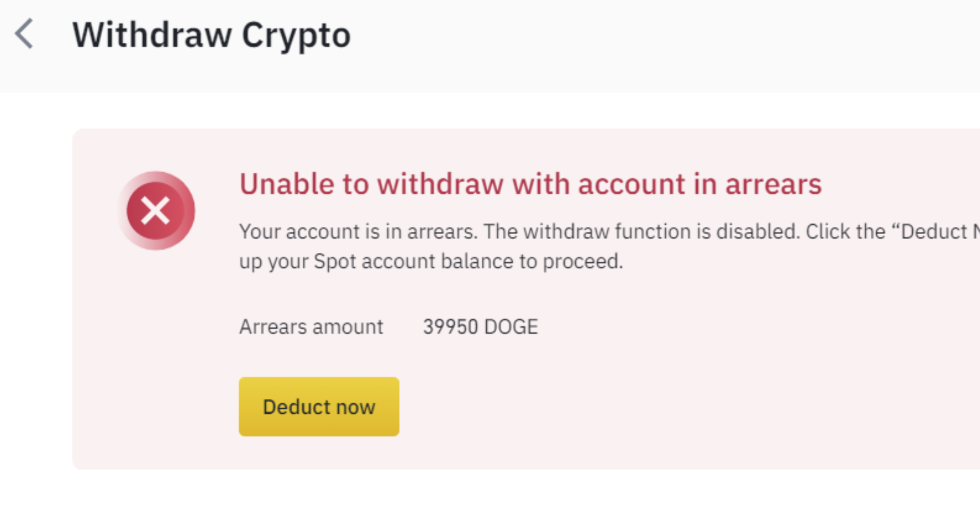This screenshot has height=531, width=980.
Task: Click the word 'Withdraw' in page title
Action: point(152,35)
